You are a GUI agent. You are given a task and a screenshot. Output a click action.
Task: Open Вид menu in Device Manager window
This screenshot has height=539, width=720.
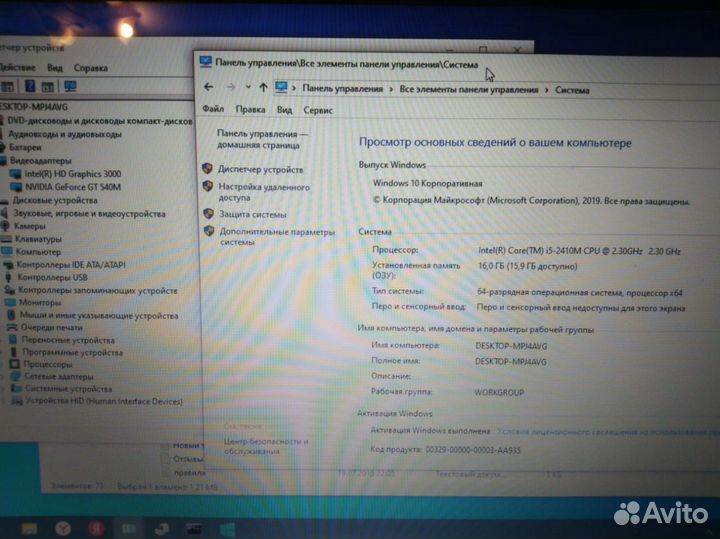(55, 68)
